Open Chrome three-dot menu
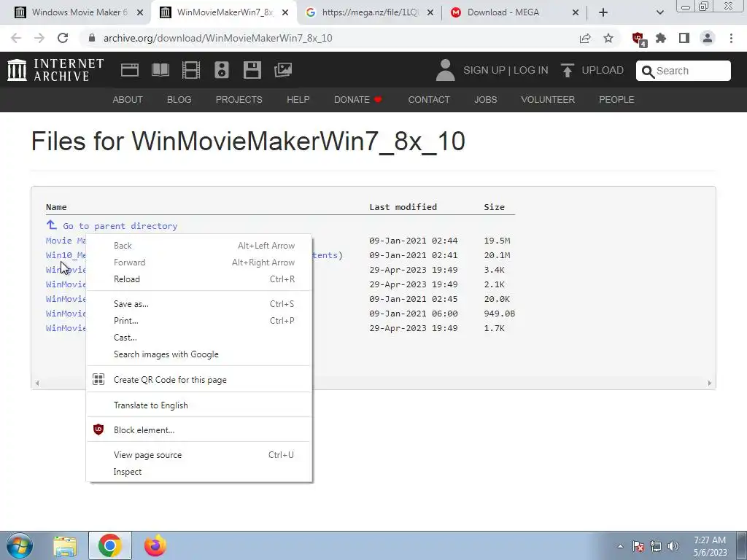This screenshot has height=560, width=747. [x=731, y=38]
